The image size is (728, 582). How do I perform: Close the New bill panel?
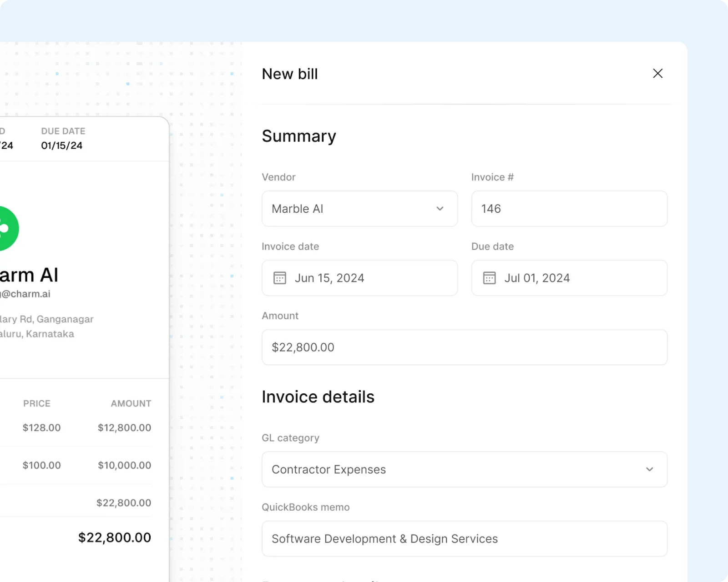657,73
